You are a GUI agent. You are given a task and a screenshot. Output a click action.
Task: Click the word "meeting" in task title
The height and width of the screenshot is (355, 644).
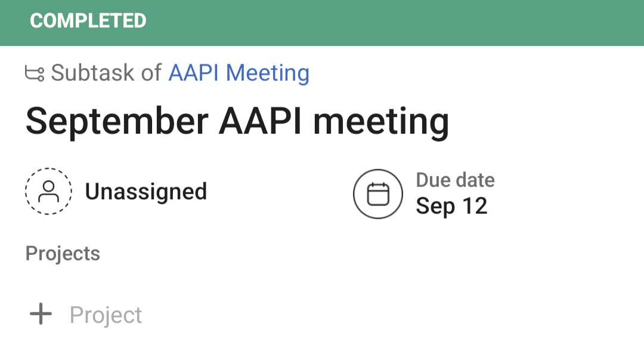[380, 121]
